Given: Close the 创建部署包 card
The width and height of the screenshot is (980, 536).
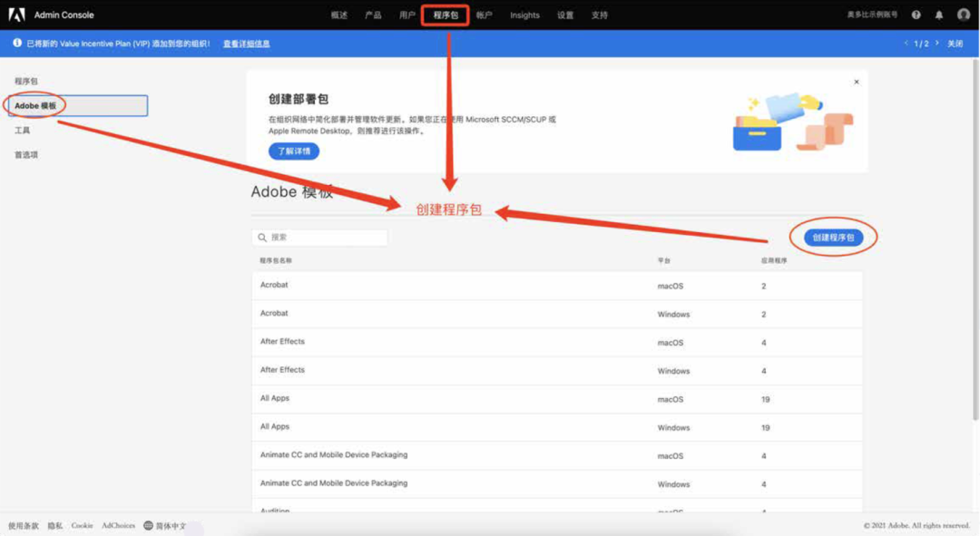Looking at the screenshot, I should pyautogui.click(x=857, y=82).
